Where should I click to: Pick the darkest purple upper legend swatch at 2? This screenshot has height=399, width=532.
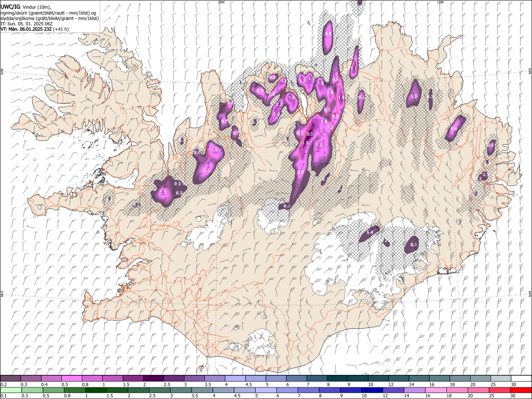point(153,378)
